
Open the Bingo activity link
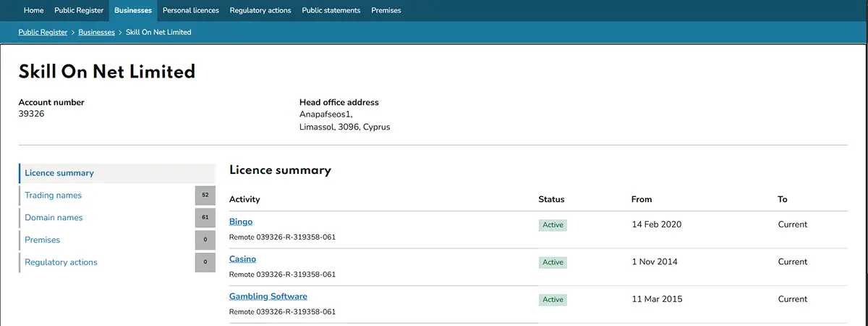click(241, 222)
